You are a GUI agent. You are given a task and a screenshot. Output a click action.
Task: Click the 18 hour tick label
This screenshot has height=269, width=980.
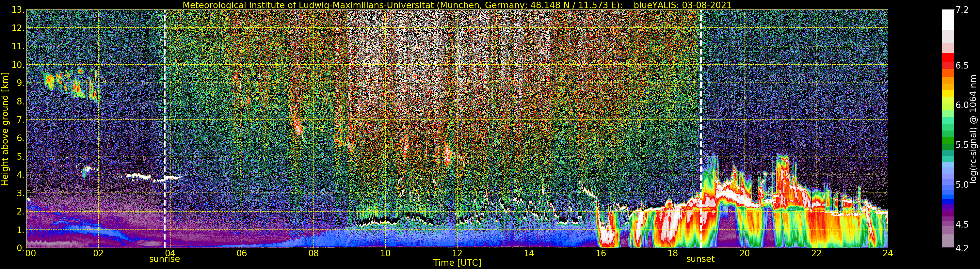pos(672,253)
